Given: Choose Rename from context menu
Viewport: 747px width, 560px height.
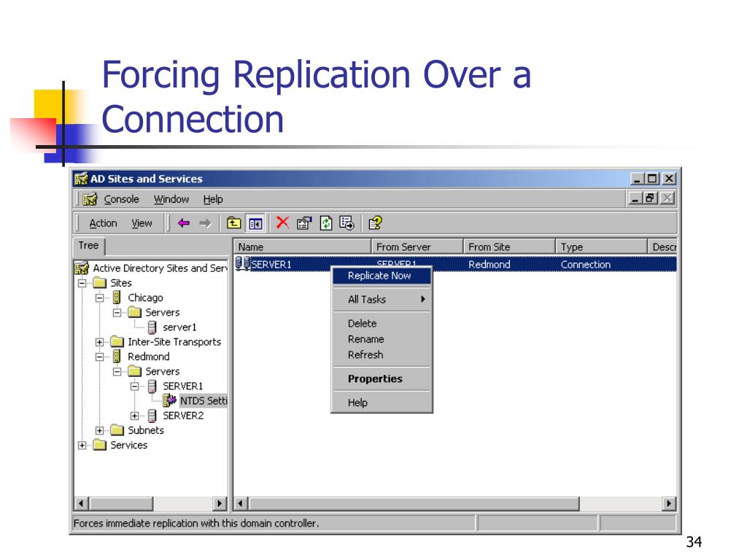Looking at the screenshot, I should tap(382, 339).
